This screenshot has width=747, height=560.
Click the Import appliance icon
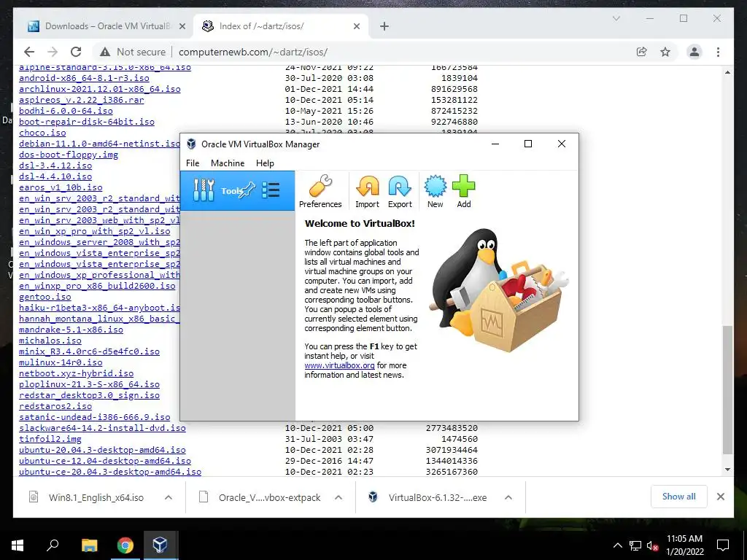point(368,192)
